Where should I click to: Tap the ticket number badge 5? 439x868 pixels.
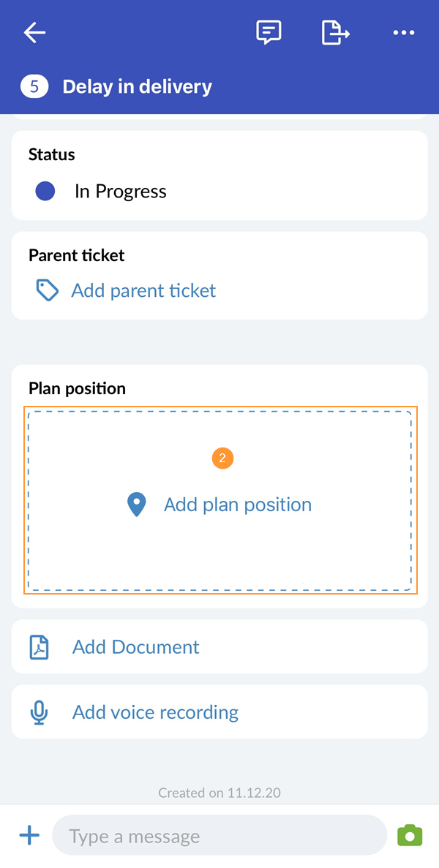[34, 86]
